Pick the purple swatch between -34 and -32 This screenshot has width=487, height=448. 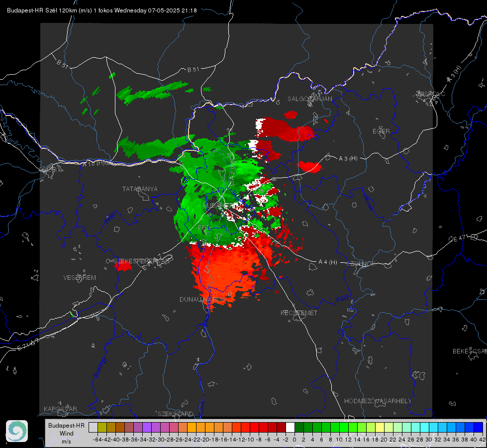(x=147, y=427)
